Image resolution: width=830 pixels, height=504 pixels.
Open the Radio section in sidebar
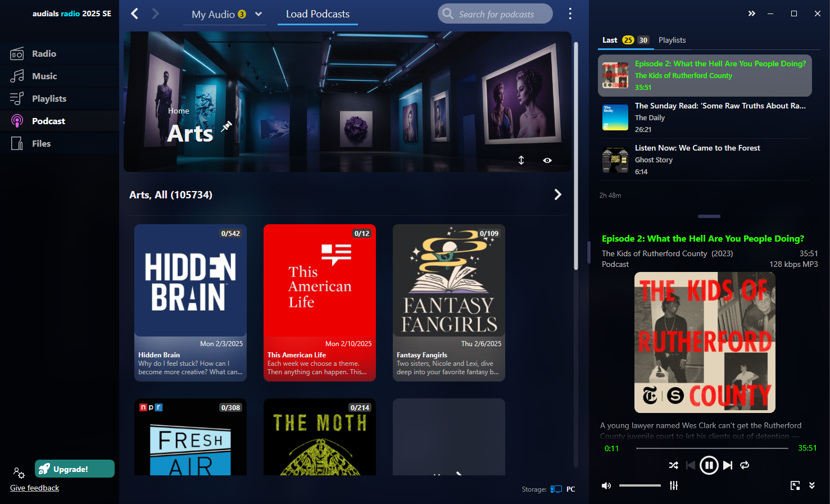pyautogui.click(x=59, y=54)
